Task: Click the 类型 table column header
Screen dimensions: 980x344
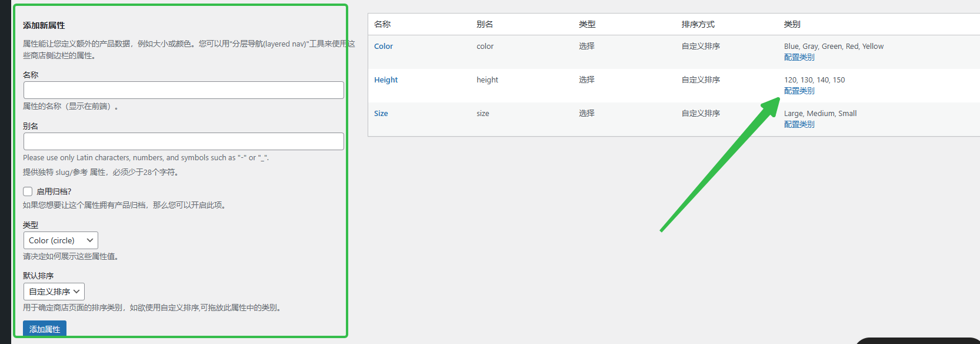Action: click(587, 24)
